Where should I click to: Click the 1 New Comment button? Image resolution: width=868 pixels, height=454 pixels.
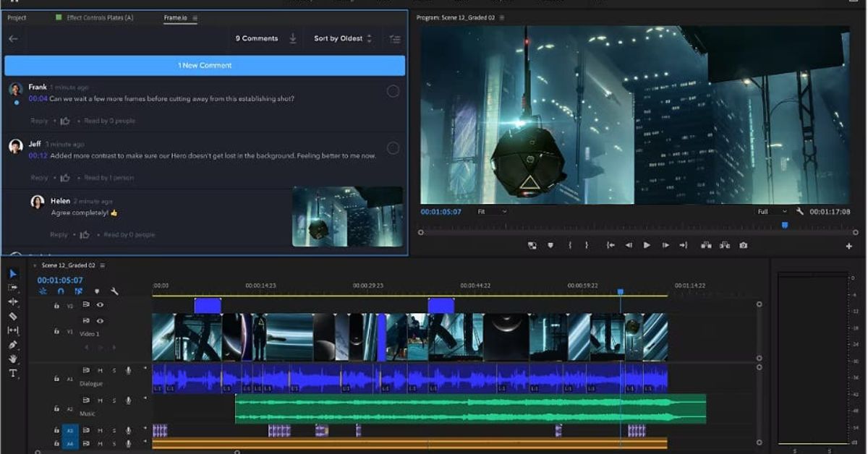click(205, 65)
